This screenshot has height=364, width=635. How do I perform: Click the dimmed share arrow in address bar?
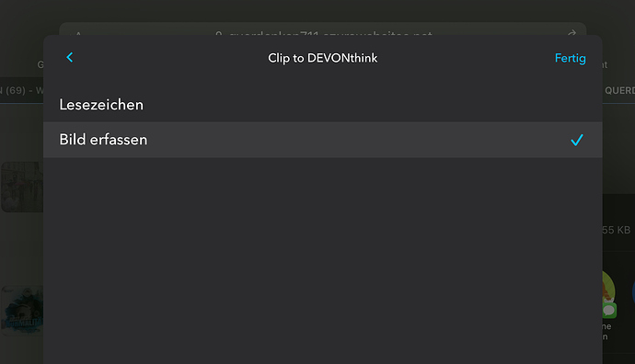tap(571, 32)
